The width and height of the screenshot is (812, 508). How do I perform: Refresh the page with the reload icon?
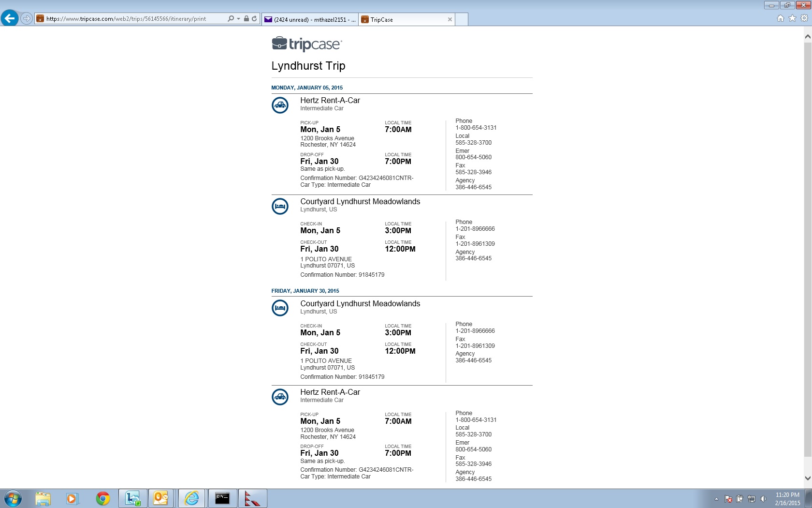coord(254,19)
